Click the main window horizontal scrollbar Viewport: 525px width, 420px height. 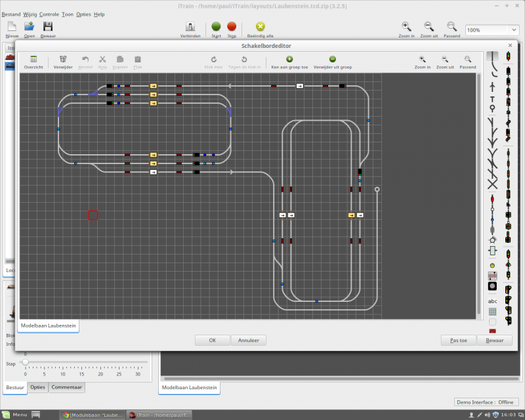tap(341, 379)
